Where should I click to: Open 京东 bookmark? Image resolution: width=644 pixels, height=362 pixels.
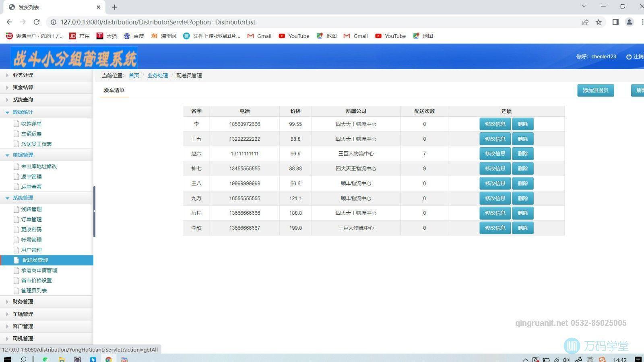(79, 36)
